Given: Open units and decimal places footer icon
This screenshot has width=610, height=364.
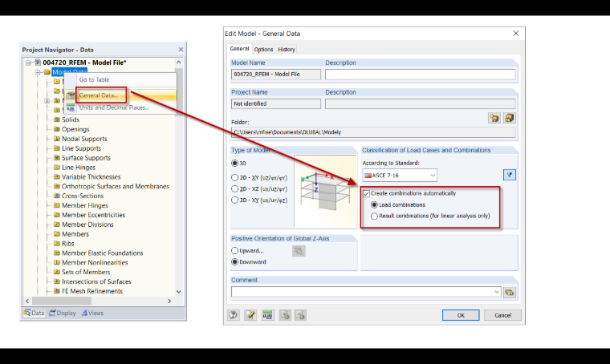Looking at the screenshot, I should pyautogui.click(x=267, y=315).
